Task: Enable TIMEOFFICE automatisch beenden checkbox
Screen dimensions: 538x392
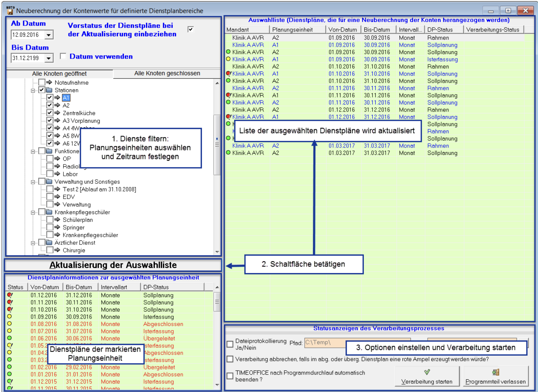Action: pyautogui.click(x=230, y=376)
